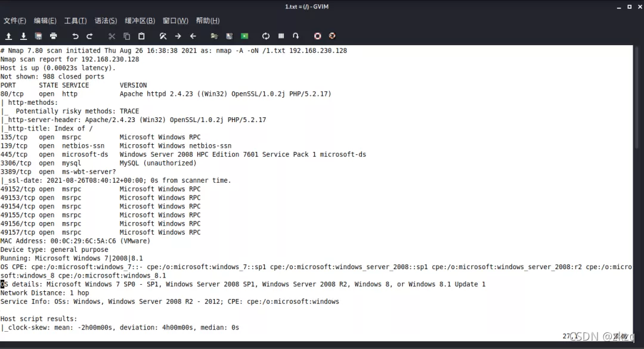
Task: Click the '49157/tcp' port line
Action: 101,232
